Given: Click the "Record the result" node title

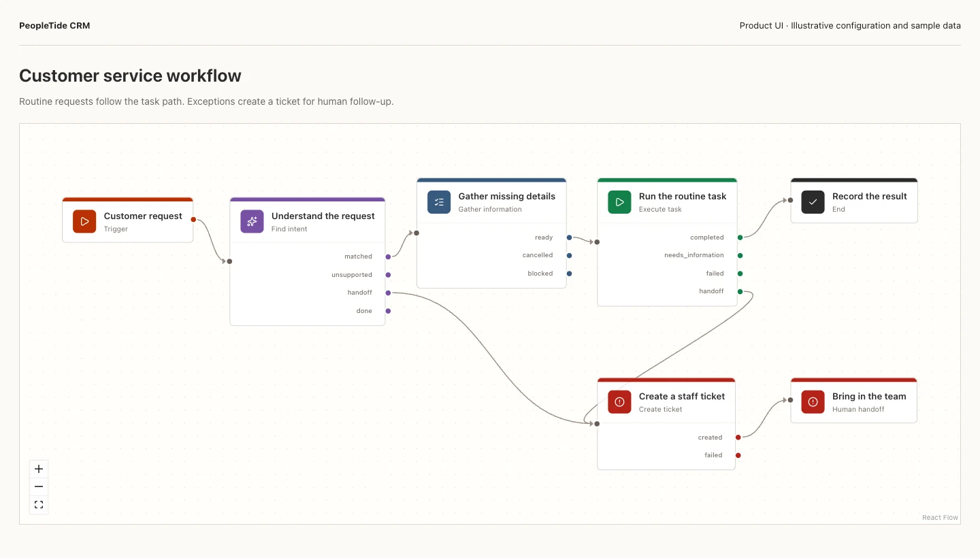Looking at the screenshot, I should coord(870,196).
